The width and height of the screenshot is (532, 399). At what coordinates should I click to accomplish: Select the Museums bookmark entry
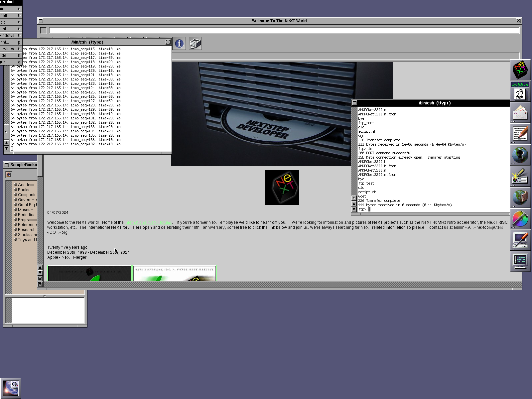point(27,210)
